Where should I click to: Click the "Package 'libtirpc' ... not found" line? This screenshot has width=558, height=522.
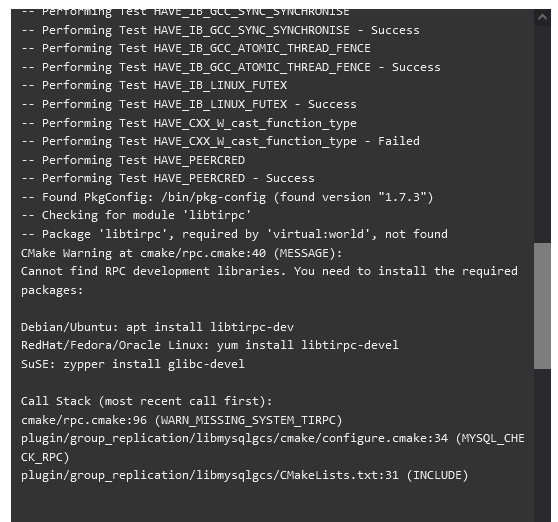point(234,234)
